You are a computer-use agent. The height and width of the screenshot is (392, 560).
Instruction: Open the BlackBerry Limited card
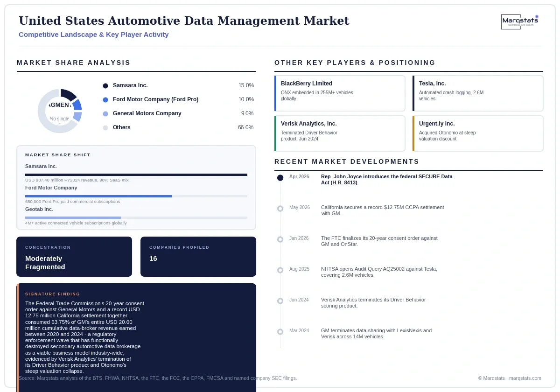pyautogui.click(x=340, y=93)
